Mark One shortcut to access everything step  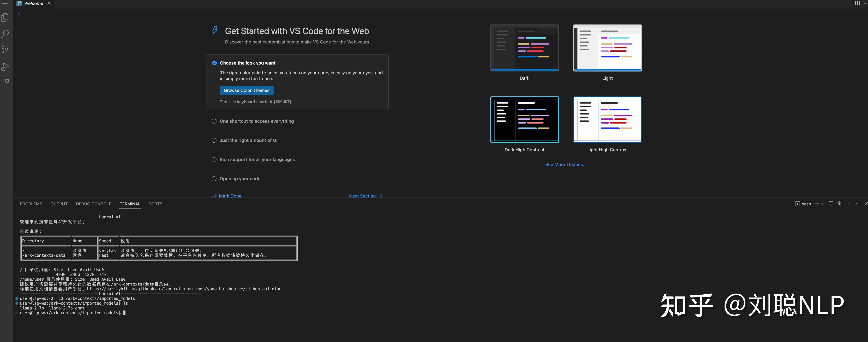tap(214, 121)
